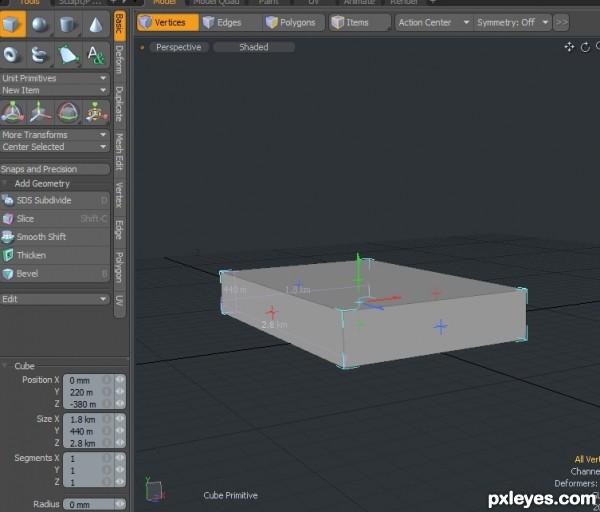The height and width of the screenshot is (512, 600).
Task: Select the Cylinder primitive tool
Action: click(x=67, y=24)
